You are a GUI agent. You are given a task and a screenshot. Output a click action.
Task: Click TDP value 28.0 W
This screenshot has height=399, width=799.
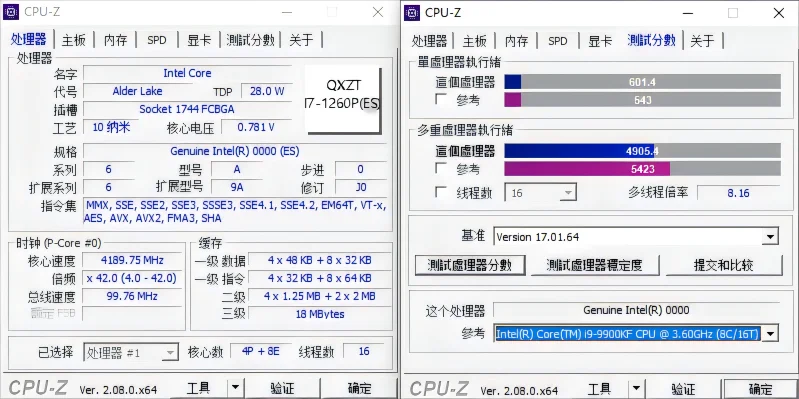click(x=267, y=92)
